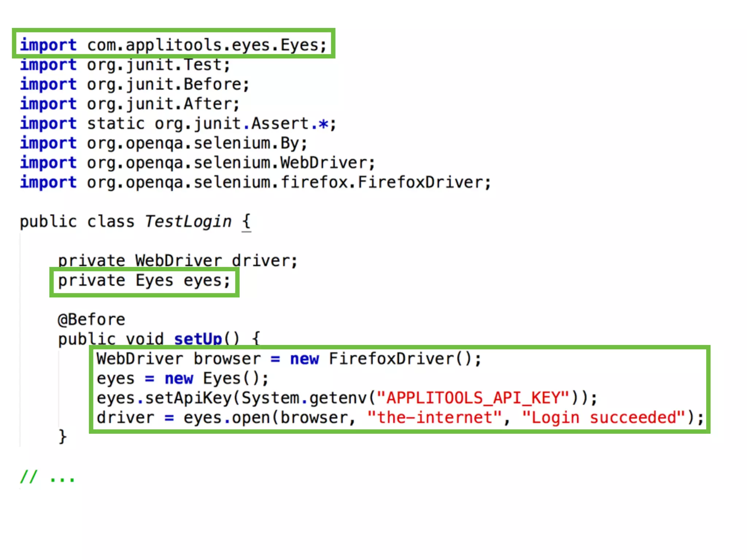The height and width of the screenshot is (560, 747).
Task: Click the "Login succeeded" string
Action: click(604, 417)
